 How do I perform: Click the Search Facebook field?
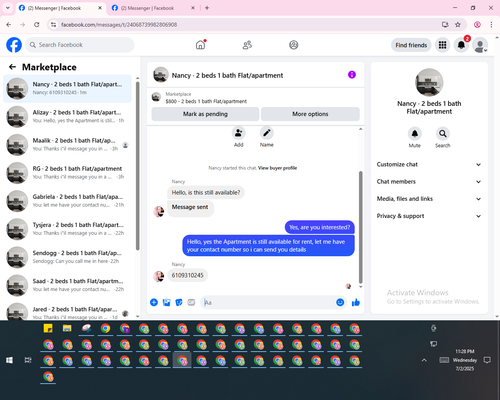tap(80, 45)
